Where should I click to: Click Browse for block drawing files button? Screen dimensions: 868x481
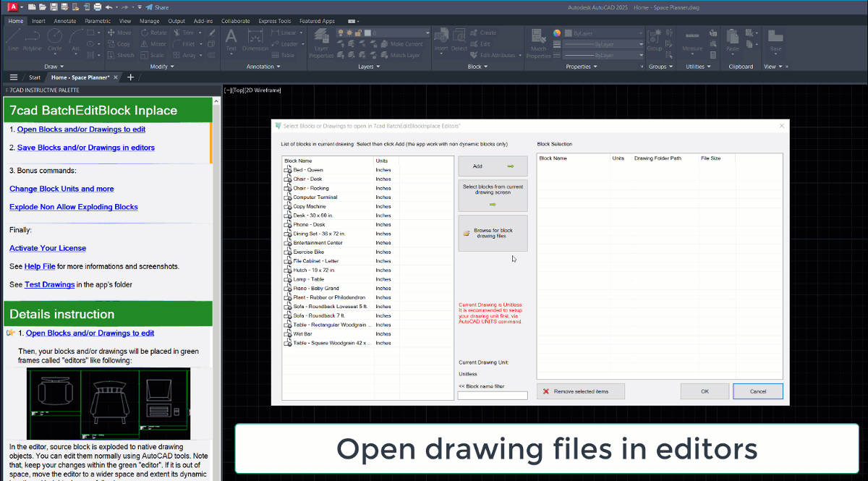pos(493,233)
